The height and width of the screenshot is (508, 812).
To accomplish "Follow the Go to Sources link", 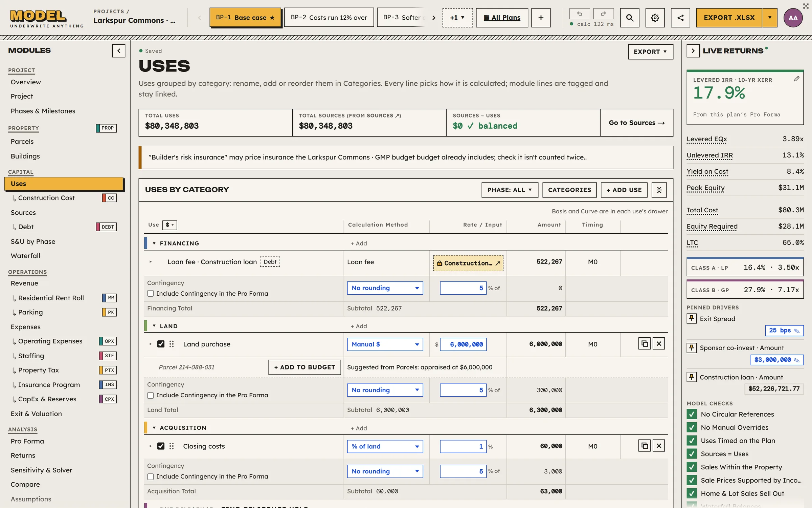I will (x=637, y=123).
